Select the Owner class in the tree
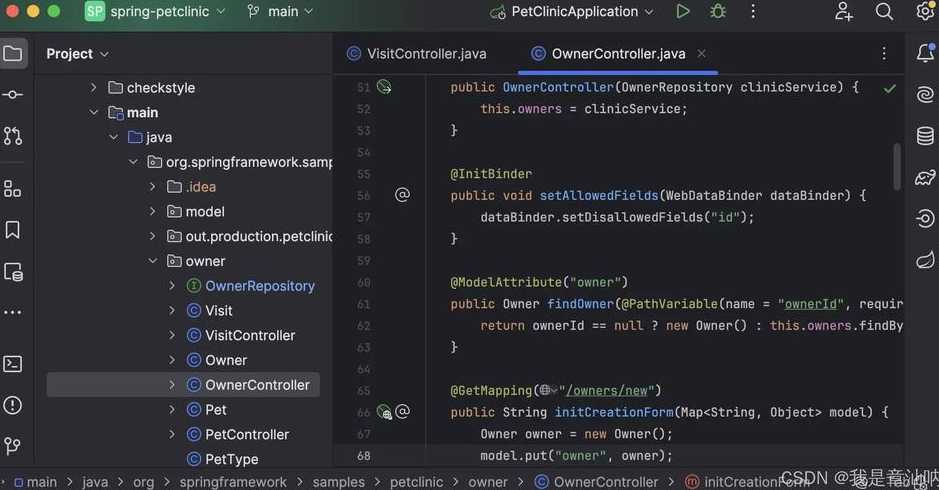Viewport: 939px width, 490px height. (x=226, y=360)
